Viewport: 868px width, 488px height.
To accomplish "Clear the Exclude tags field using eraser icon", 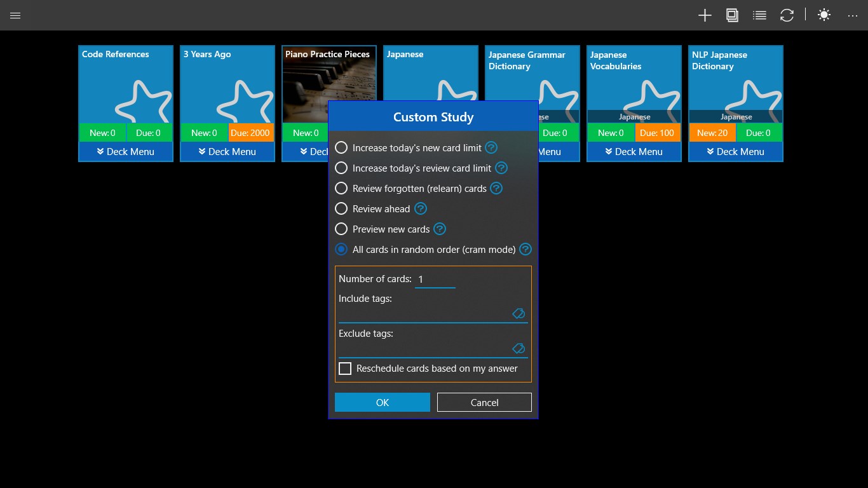I will 519,348.
